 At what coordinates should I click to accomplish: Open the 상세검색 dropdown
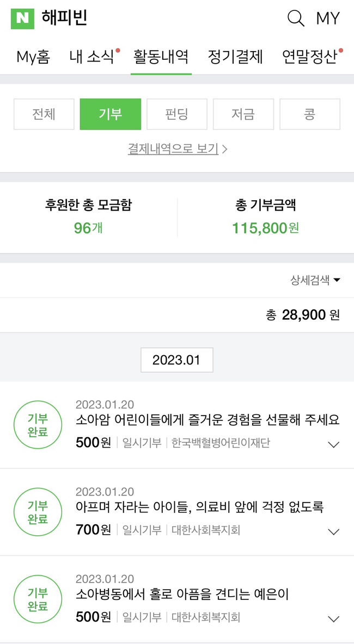(315, 280)
